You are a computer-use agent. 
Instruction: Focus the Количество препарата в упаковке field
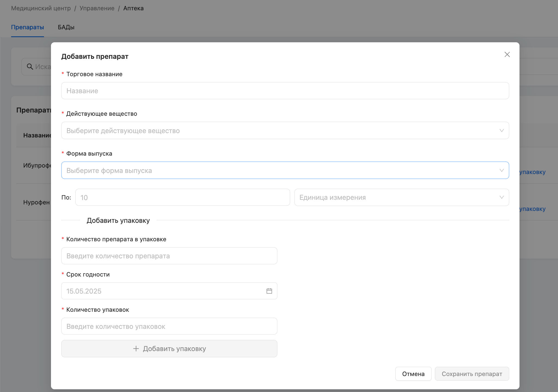169,256
